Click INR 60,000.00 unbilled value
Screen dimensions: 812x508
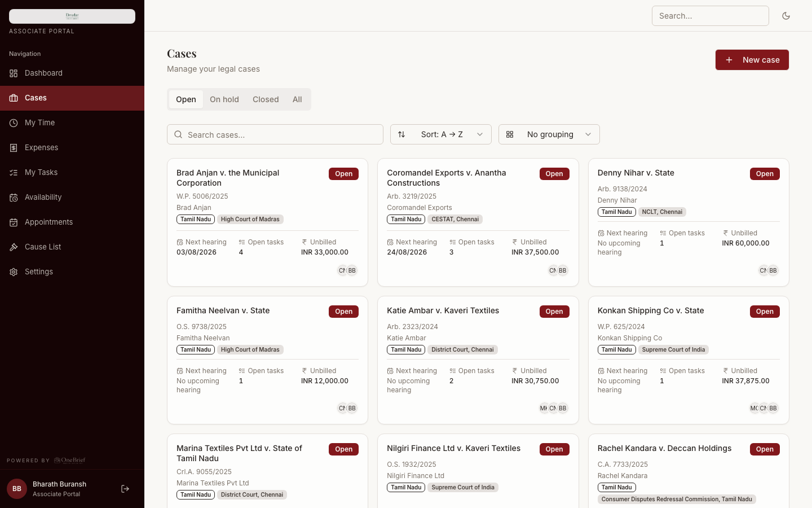[x=745, y=243]
